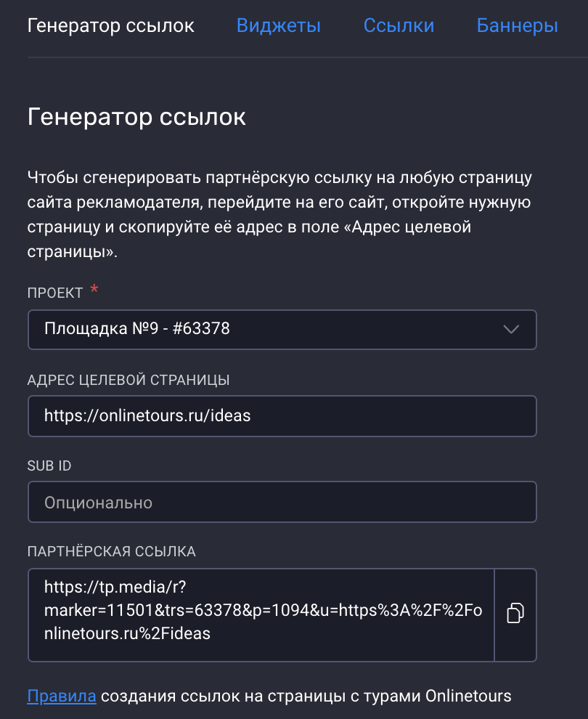Click into the Sub ID optional field
588x719 pixels.
pos(282,502)
